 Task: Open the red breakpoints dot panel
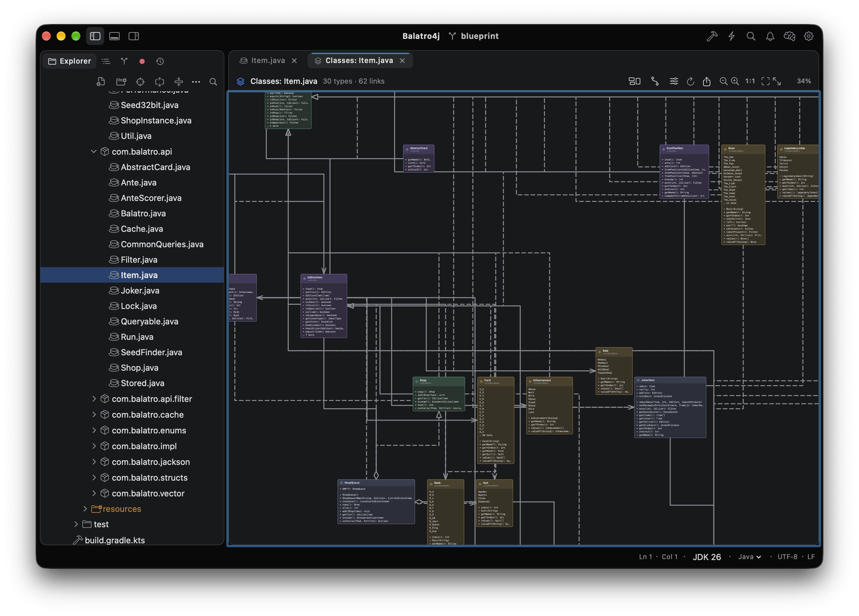point(142,61)
